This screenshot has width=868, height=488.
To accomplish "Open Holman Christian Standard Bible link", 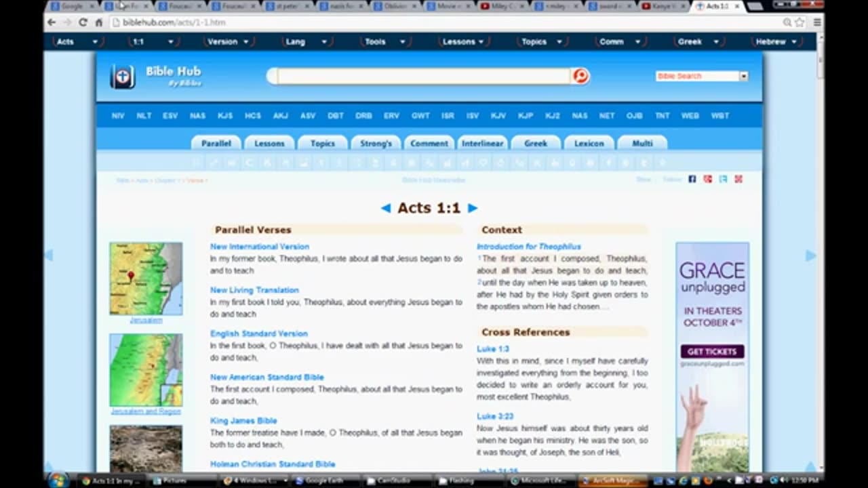I will (273, 464).
